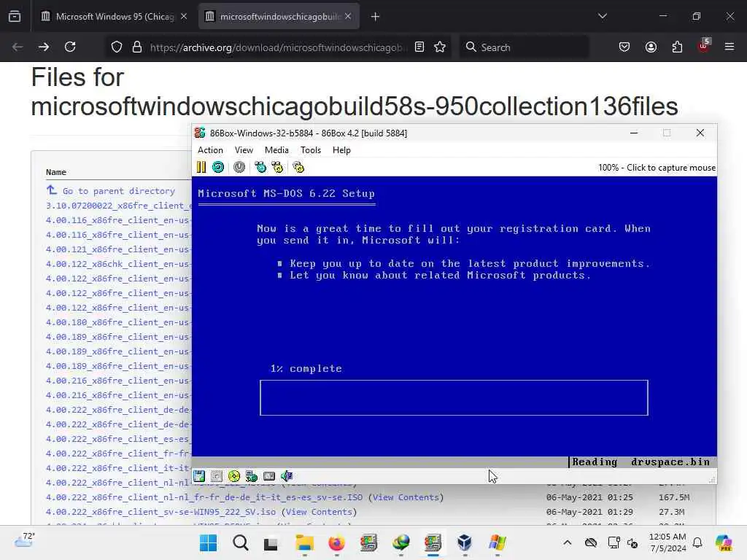This screenshot has height=560, width=747.
Task: Open 4.00.222_x86fre_client_fr-fr file link
Action: pyautogui.click(x=119, y=454)
